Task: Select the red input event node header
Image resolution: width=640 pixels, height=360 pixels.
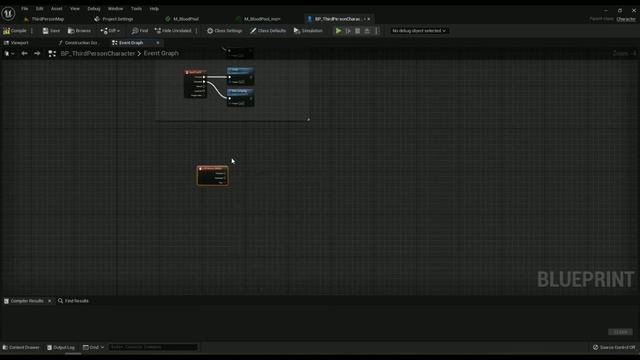Action: (x=196, y=72)
